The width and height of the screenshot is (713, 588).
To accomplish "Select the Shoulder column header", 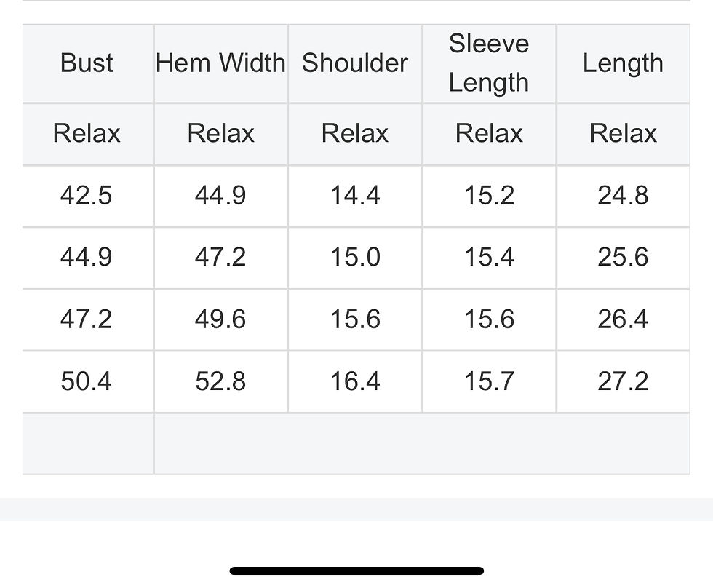I will point(355,63).
